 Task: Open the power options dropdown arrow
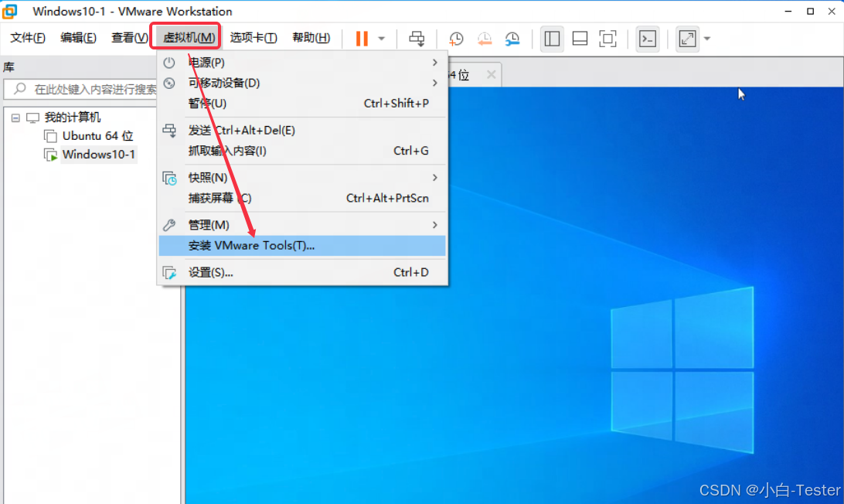(x=381, y=38)
